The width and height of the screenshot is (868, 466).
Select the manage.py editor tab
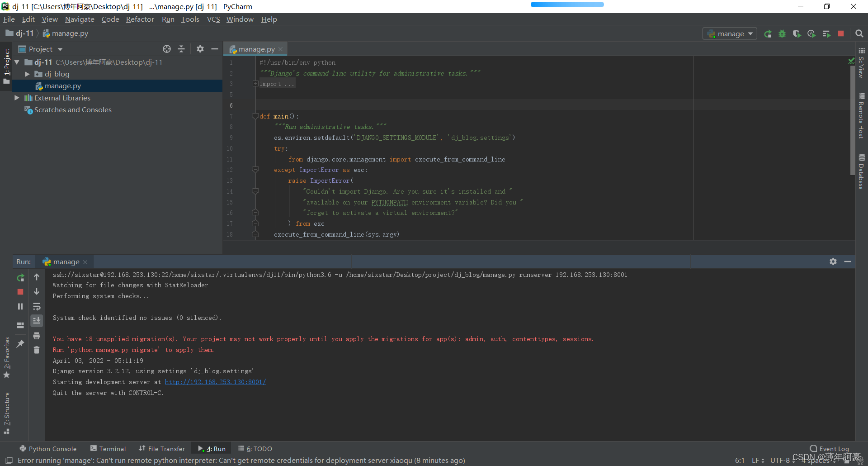pyautogui.click(x=256, y=49)
